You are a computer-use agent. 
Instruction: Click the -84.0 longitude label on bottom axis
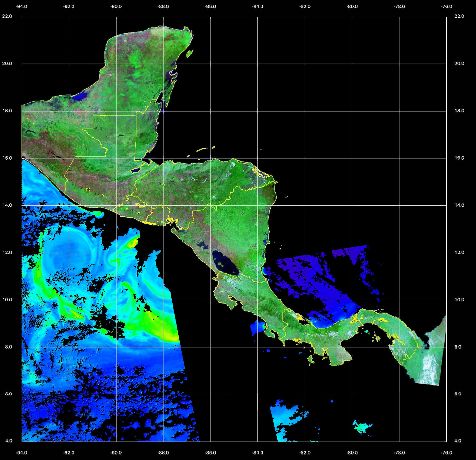(x=258, y=452)
